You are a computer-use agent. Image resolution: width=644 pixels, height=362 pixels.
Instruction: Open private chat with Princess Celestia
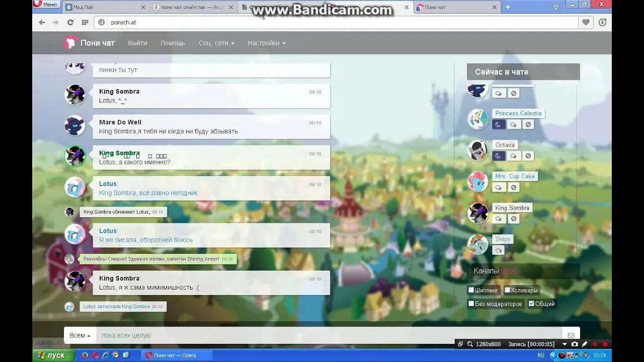pos(513,125)
